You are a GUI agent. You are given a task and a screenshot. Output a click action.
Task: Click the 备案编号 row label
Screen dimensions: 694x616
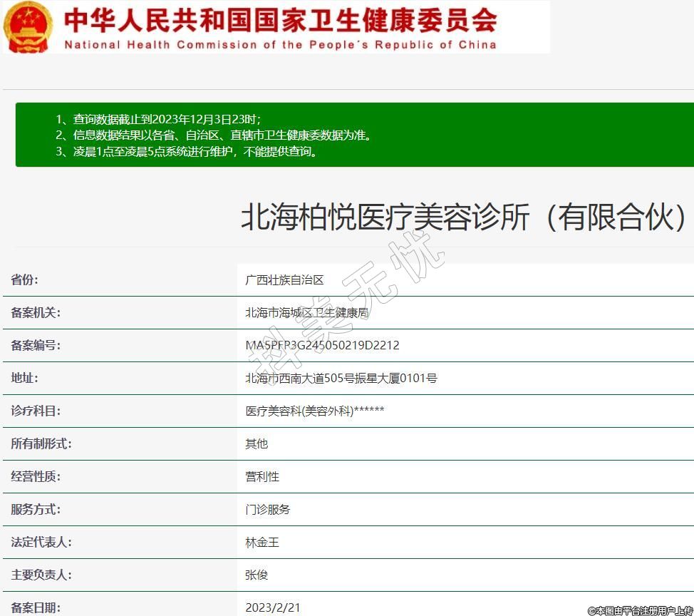[x=36, y=345]
